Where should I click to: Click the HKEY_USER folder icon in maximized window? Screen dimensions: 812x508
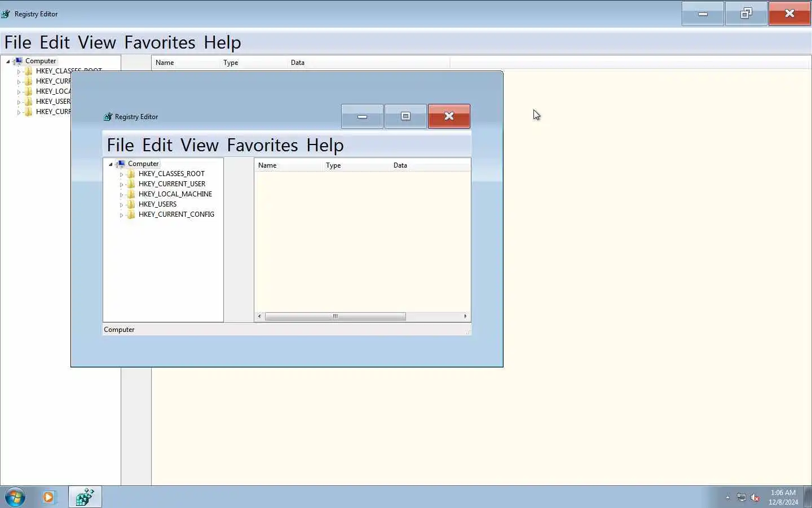(28, 102)
